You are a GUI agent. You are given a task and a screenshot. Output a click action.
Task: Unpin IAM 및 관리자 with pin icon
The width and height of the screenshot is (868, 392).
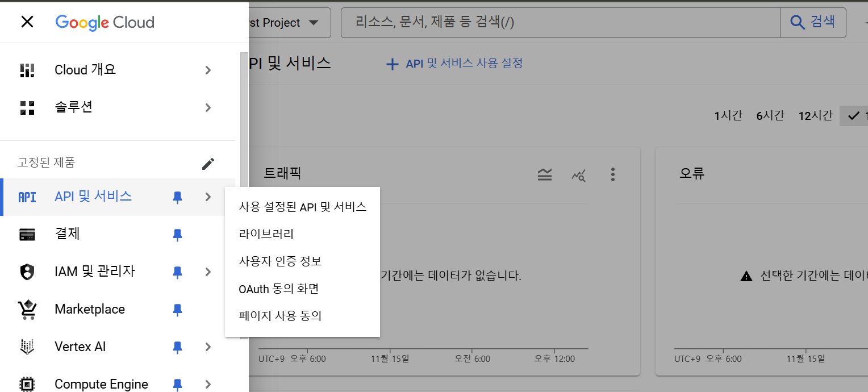coord(178,272)
